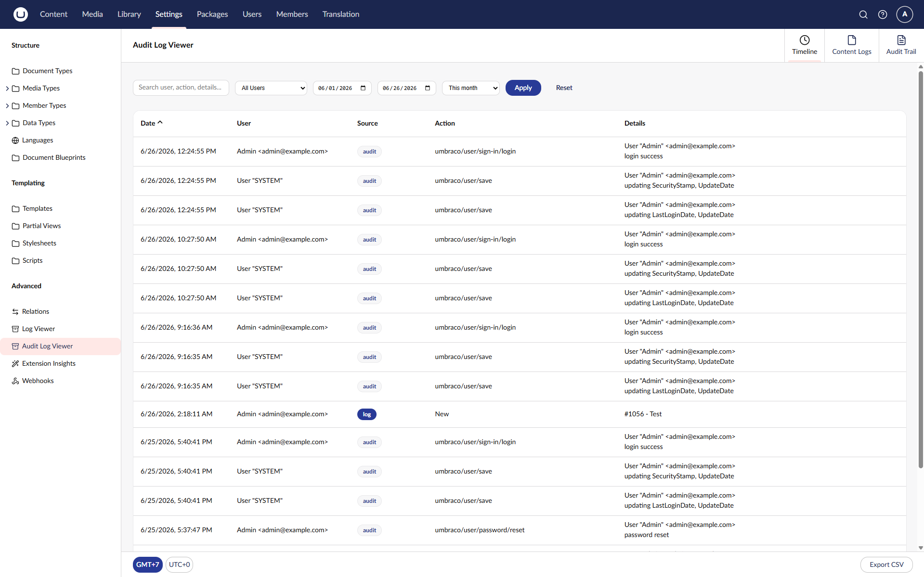Click the Action column header
Screen dimensions: 924x577
445,123
